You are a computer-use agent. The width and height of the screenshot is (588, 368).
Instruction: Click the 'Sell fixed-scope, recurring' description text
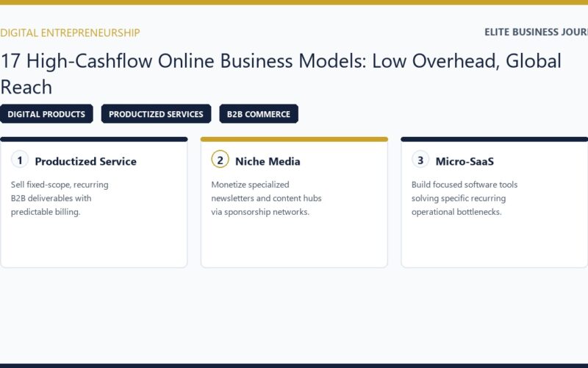60,198
